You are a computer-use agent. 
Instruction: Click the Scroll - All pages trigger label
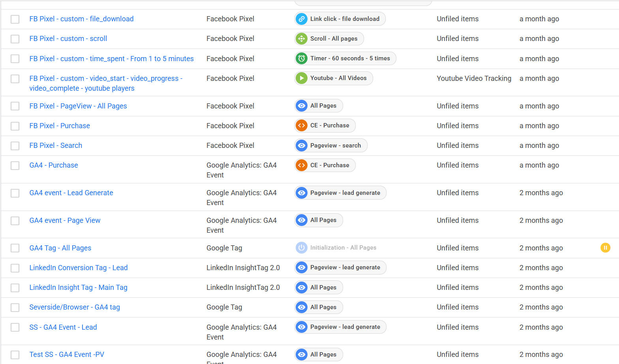click(334, 39)
